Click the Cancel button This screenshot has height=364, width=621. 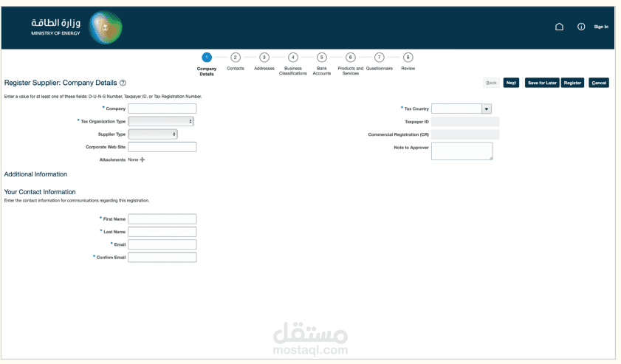[x=599, y=83]
